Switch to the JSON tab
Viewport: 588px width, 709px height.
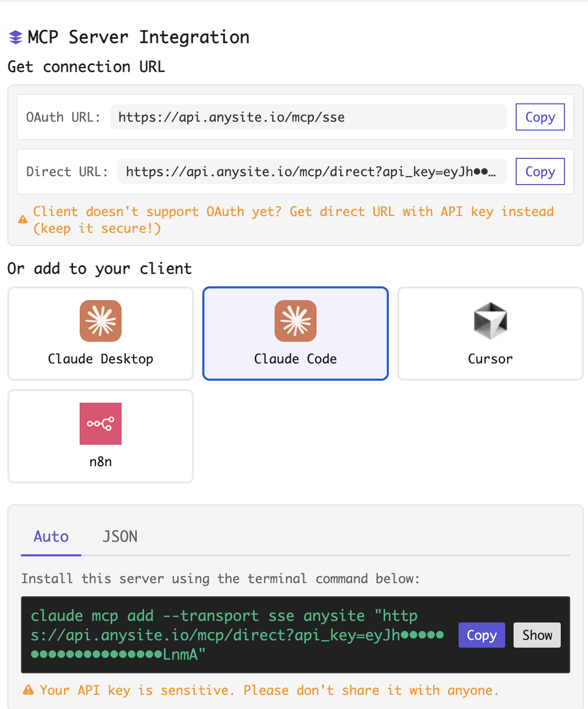coord(120,536)
